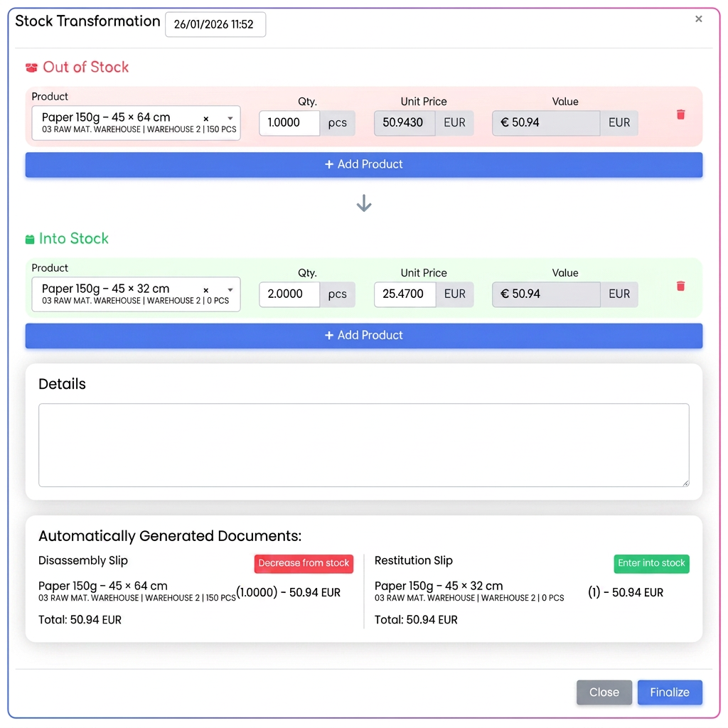This screenshot has width=728, height=728.
Task: Delete the Out of Stock product row
Action: click(x=680, y=114)
